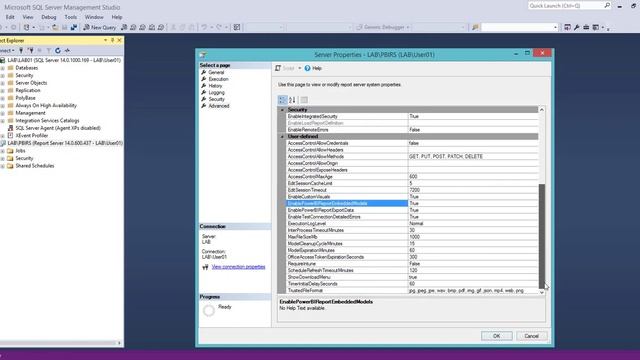Click Quick Launch search magnifier icon
Image resolution: width=640 pixels, height=360 pixels.
point(607,5)
